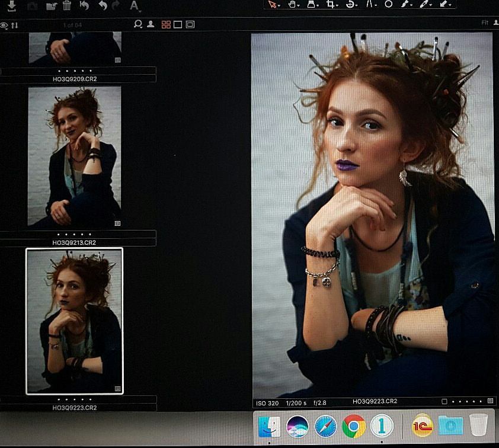This screenshot has height=448, width=499.
Task: Set rating dots in viewer info bar
Action: (x=467, y=402)
